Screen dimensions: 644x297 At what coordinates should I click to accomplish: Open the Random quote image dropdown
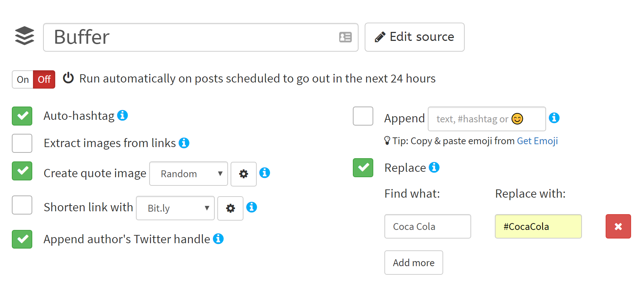point(189,174)
